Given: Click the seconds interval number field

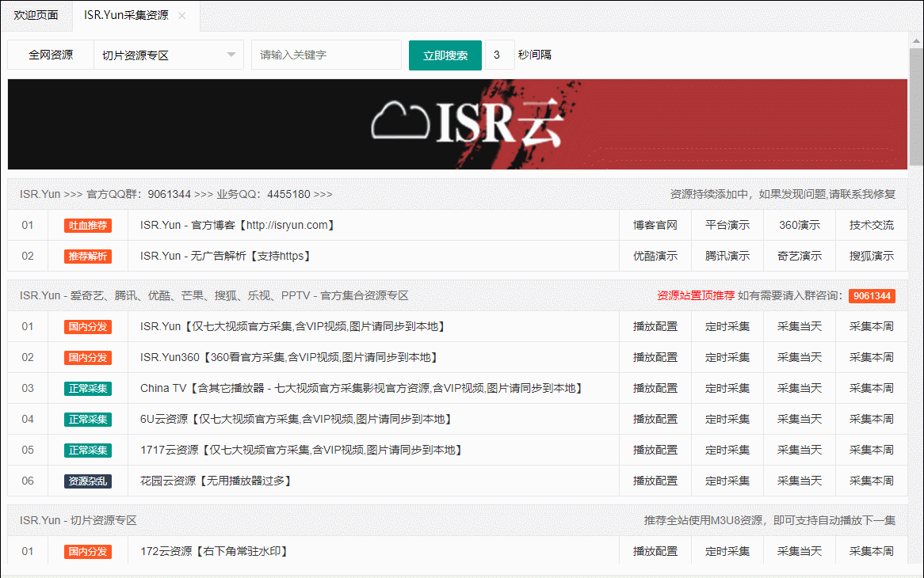Looking at the screenshot, I should pos(498,55).
